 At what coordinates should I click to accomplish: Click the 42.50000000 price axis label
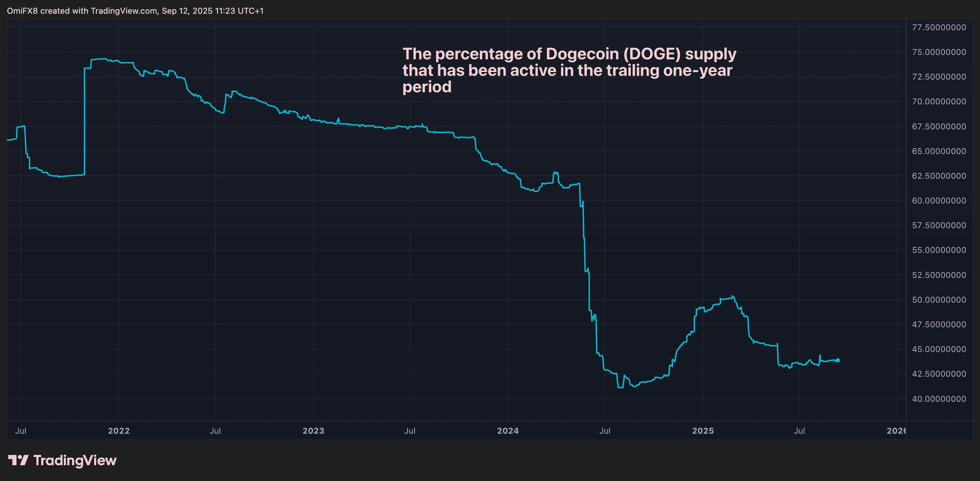[939, 374]
